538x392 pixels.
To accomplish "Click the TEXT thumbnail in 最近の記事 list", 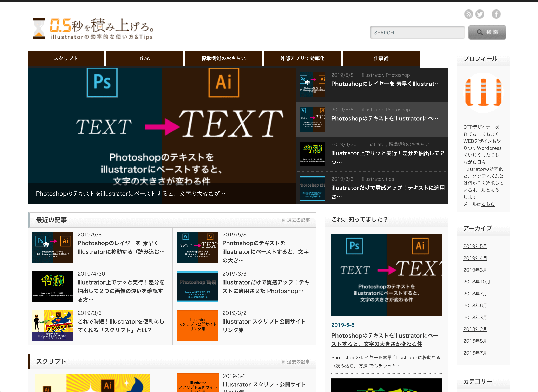I will 197,248.
